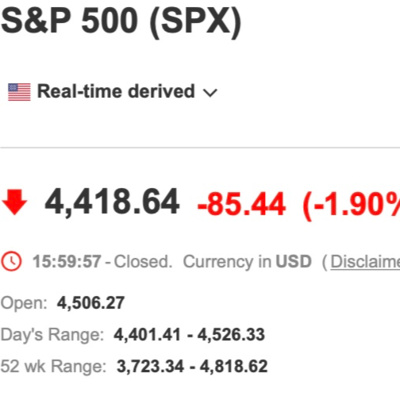The width and height of the screenshot is (400, 400).
Task: Click the US flag icon
Action: [x=19, y=92]
